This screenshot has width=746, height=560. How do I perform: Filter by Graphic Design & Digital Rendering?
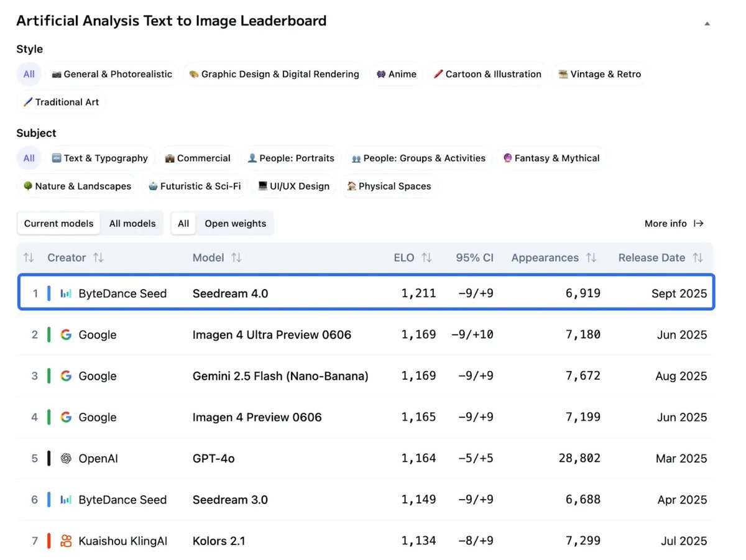274,74
